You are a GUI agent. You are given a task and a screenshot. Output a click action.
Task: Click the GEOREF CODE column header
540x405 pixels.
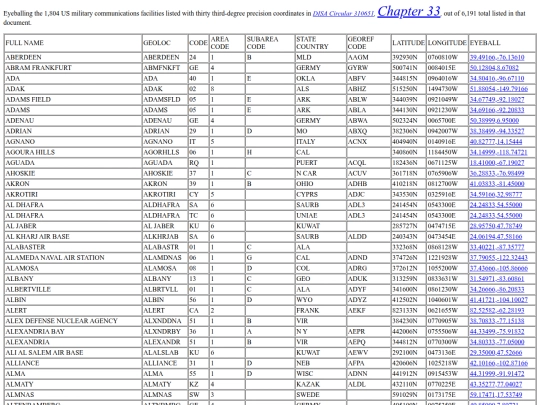369,43
